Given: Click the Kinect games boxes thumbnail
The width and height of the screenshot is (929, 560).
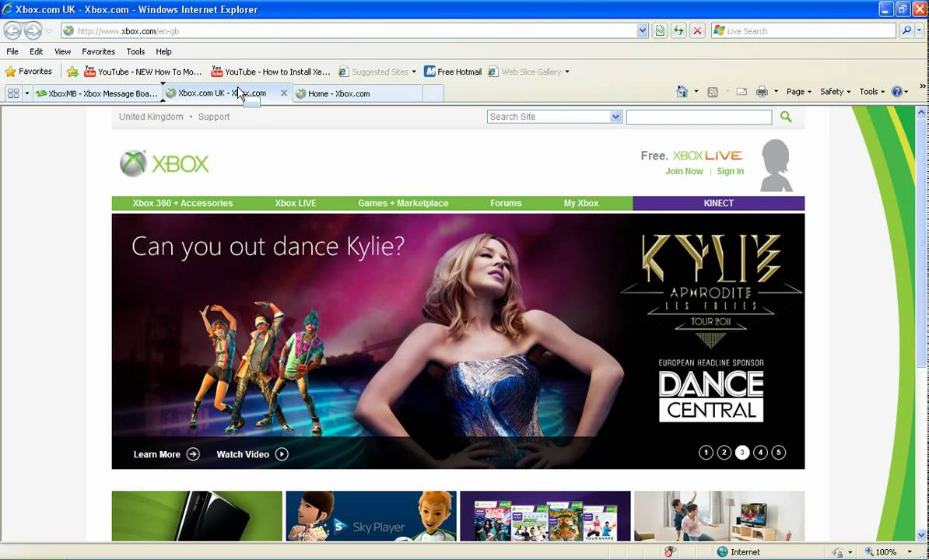Looking at the screenshot, I should tap(545, 516).
